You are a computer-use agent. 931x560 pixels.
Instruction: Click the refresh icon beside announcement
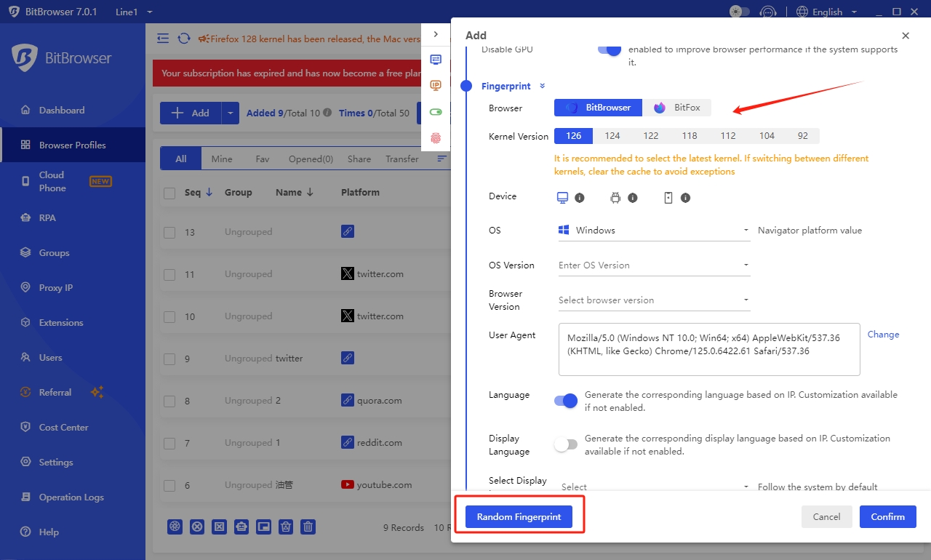point(184,39)
